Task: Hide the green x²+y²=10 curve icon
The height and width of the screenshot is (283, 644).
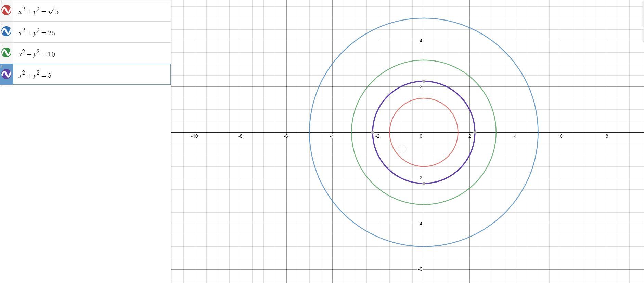Action: coord(6,53)
